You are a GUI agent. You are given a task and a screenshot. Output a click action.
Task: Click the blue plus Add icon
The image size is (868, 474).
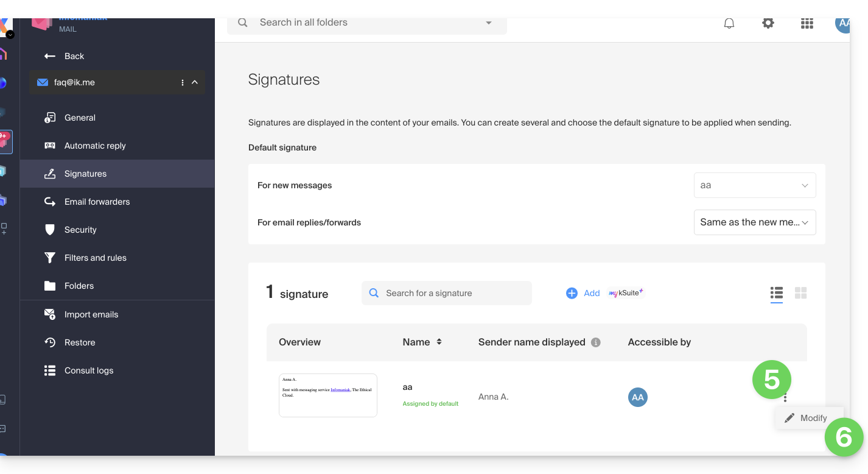(572, 293)
